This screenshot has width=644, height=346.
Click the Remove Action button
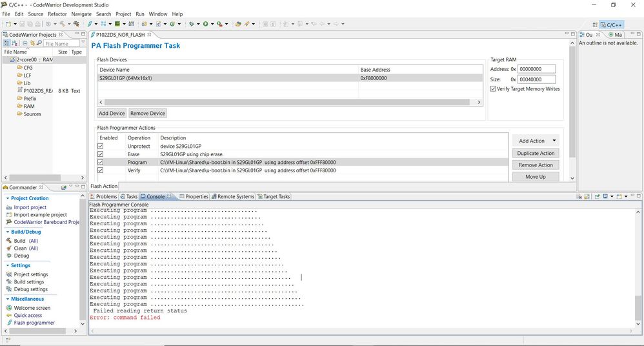point(536,165)
